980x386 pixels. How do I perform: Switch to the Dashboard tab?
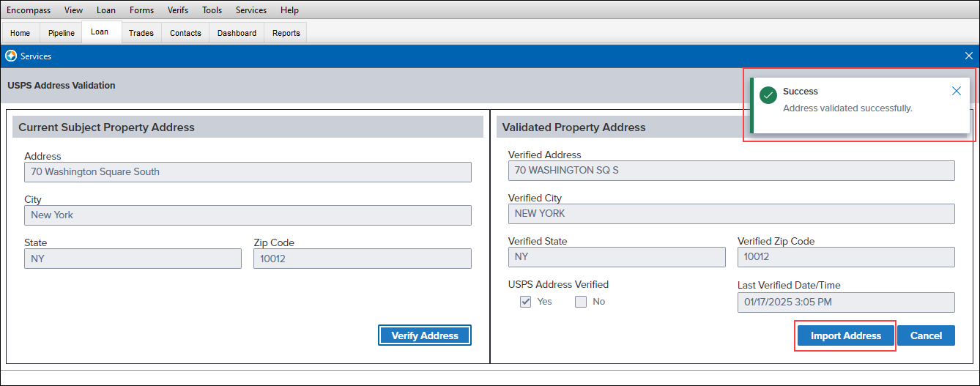[237, 33]
